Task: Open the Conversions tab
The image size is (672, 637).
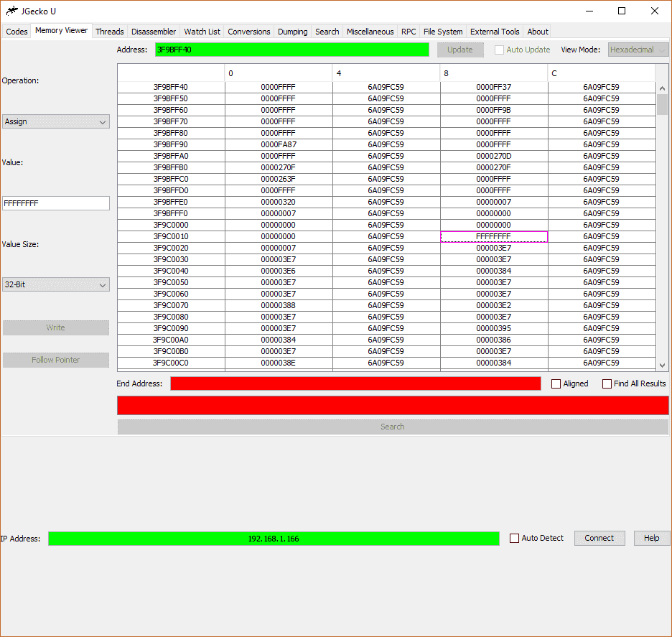Action: [x=249, y=32]
